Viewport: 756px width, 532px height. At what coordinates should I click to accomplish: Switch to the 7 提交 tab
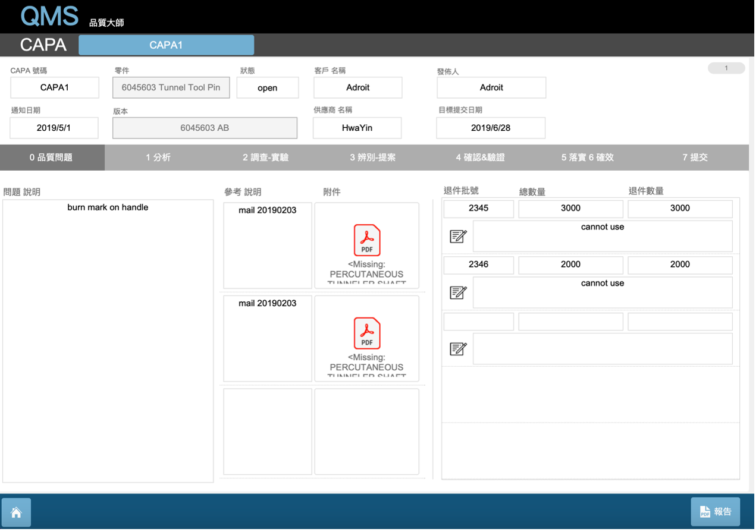pos(695,158)
